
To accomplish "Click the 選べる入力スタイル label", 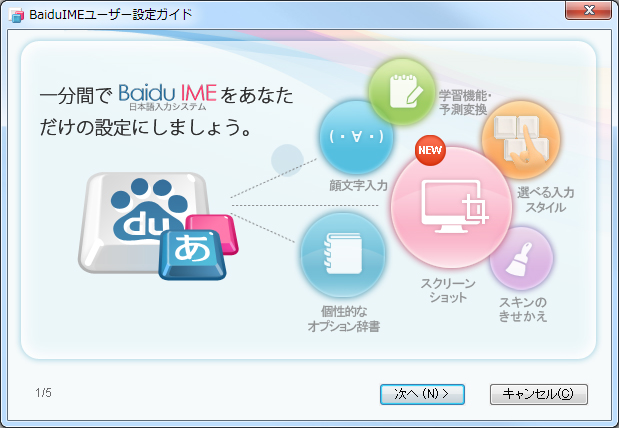I will coord(546,200).
